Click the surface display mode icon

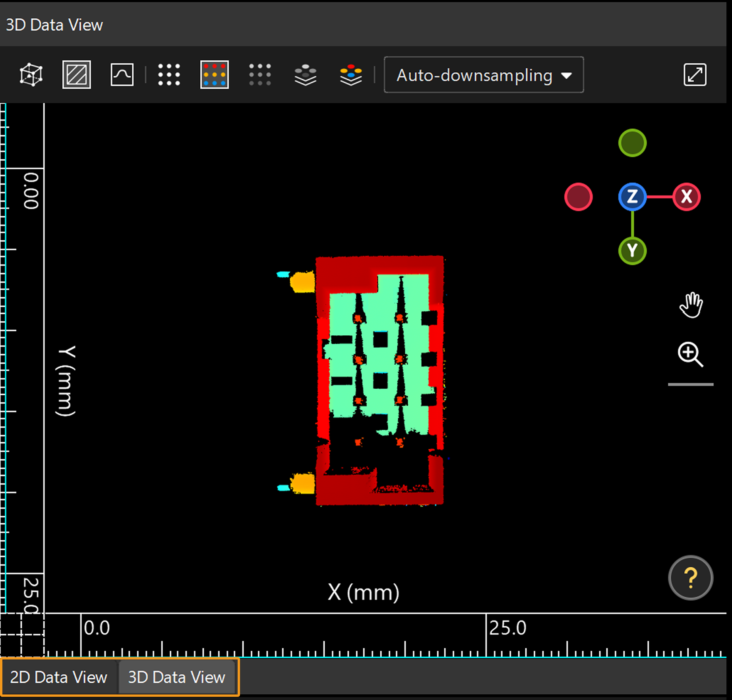click(76, 75)
